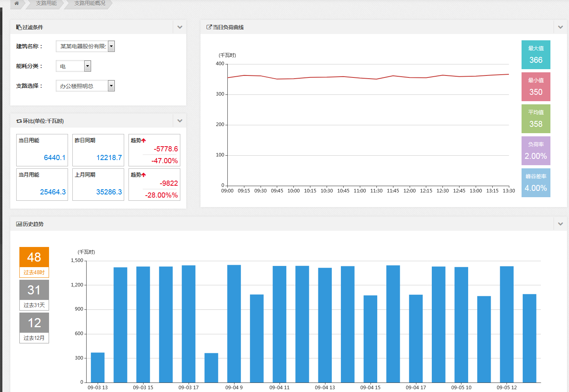Click the red arrow in monthly 趋势 card

pyautogui.click(x=144, y=175)
